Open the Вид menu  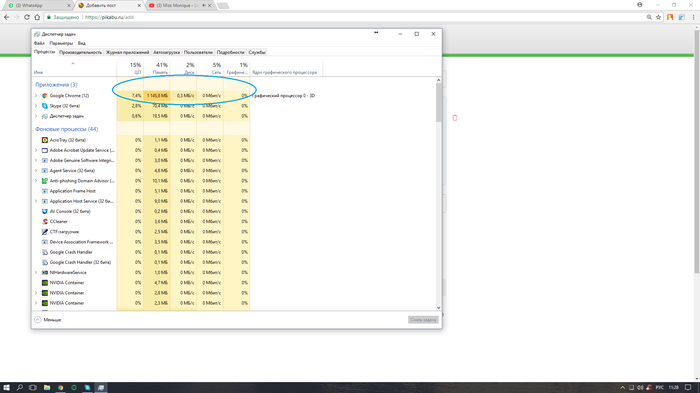82,43
